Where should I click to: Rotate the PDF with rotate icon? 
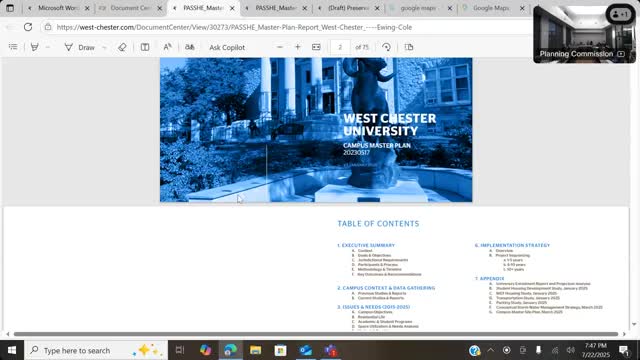tap(387, 47)
